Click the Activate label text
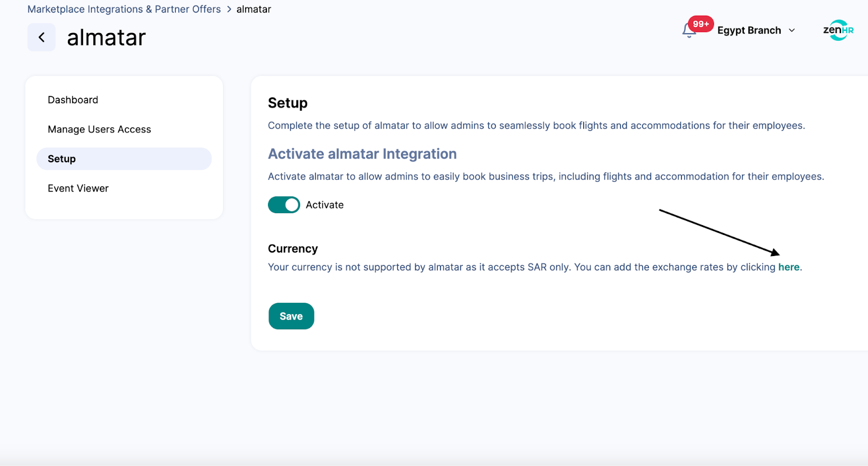The height and width of the screenshot is (466, 868). pyautogui.click(x=324, y=205)
